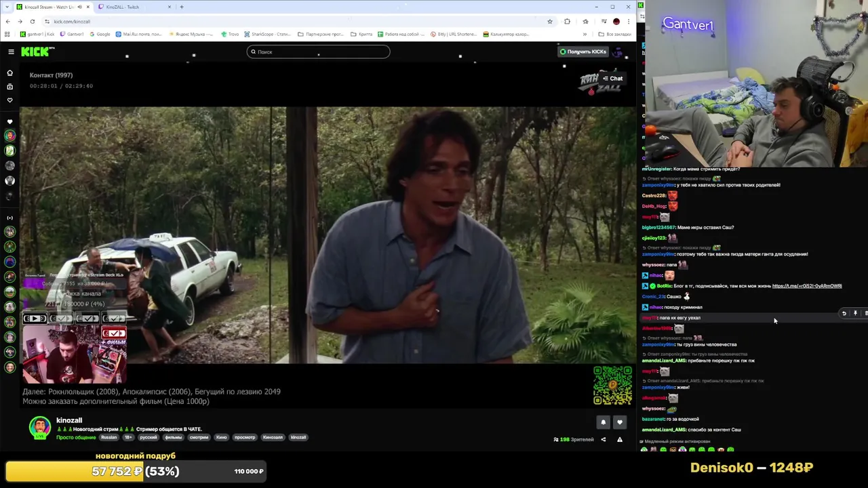Share the kinozall stream

click(x=603, y=439)
